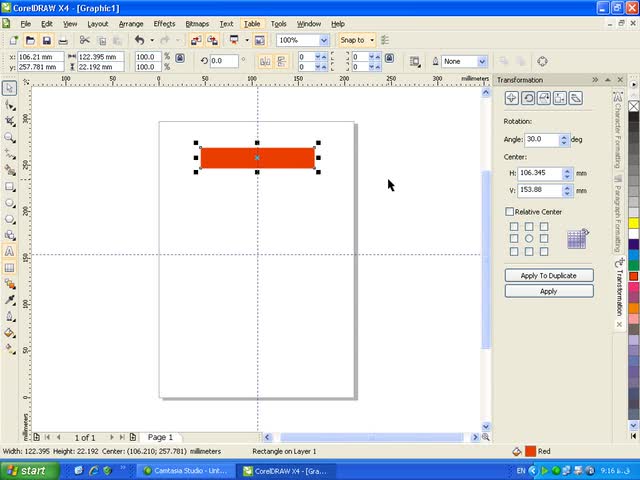The width and height of the screenshot is (640, 480).
Task: Click the Cut scissors icon
Action: [x=84, y=40]
